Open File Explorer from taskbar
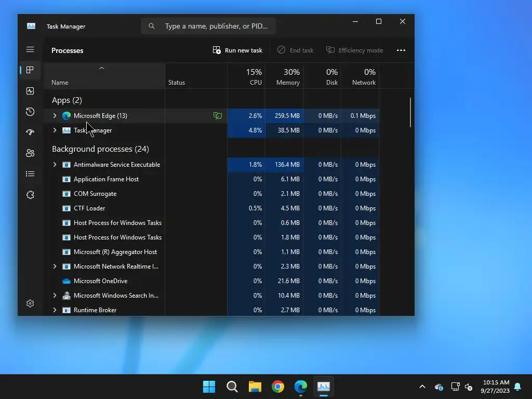This screenshot has height=399, width=532. click(x=255, y=387)
